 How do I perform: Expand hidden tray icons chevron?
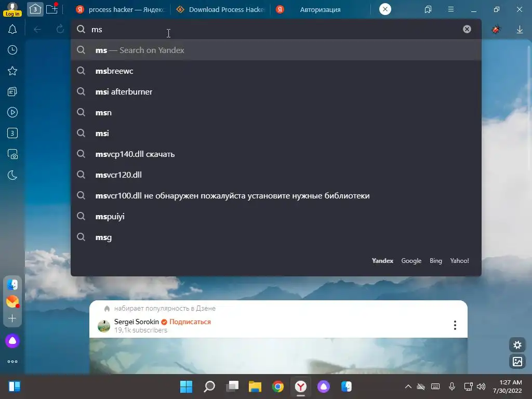pyautogui.click(x=408, y=387)
